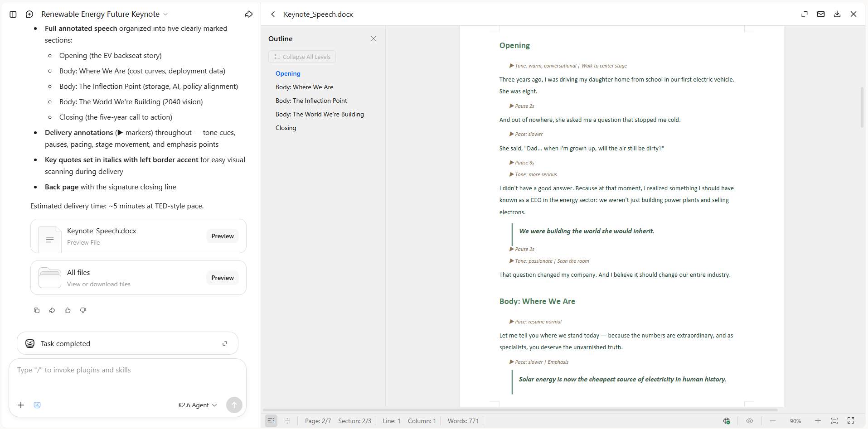
Task: Click the 90% zoom level value
Action: click(x=795, y=421)
